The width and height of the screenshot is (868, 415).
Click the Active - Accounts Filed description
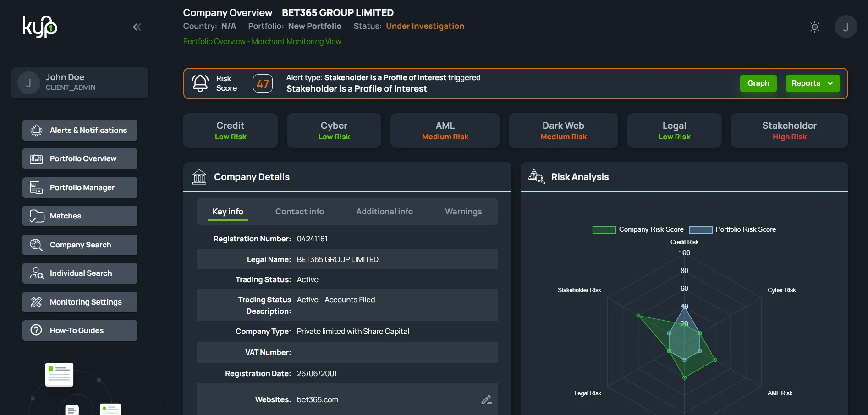click(x=336, y=300)
